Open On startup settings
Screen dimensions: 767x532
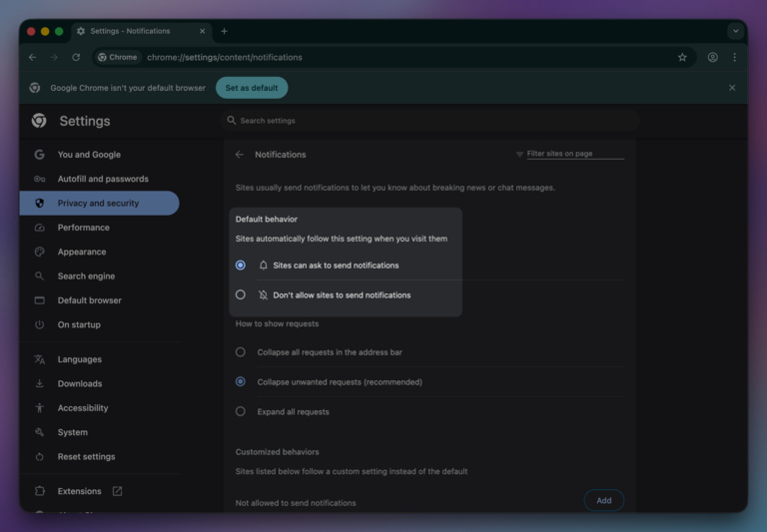[x=79, y=324]
